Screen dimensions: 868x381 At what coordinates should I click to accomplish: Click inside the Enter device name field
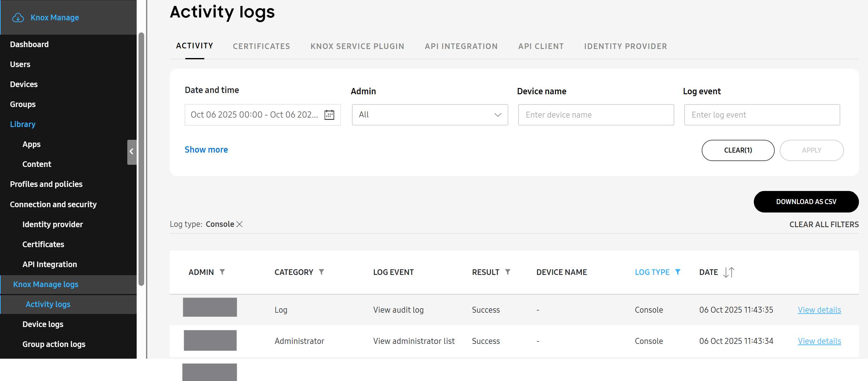(x=595, y=115)
